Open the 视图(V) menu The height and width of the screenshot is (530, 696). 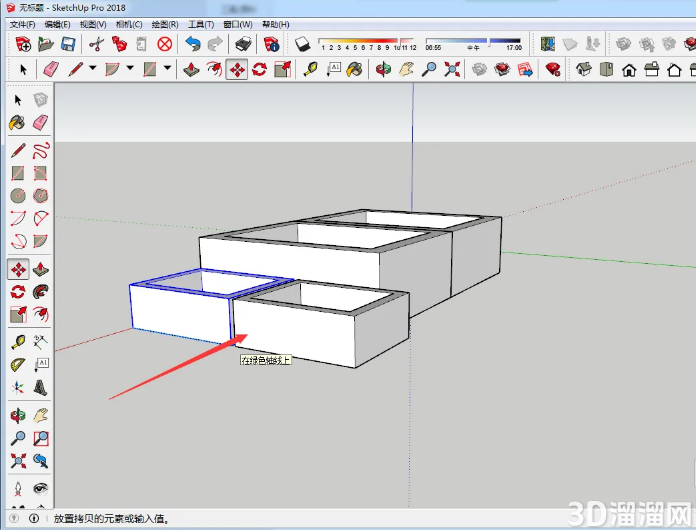(x=93, y=24)
